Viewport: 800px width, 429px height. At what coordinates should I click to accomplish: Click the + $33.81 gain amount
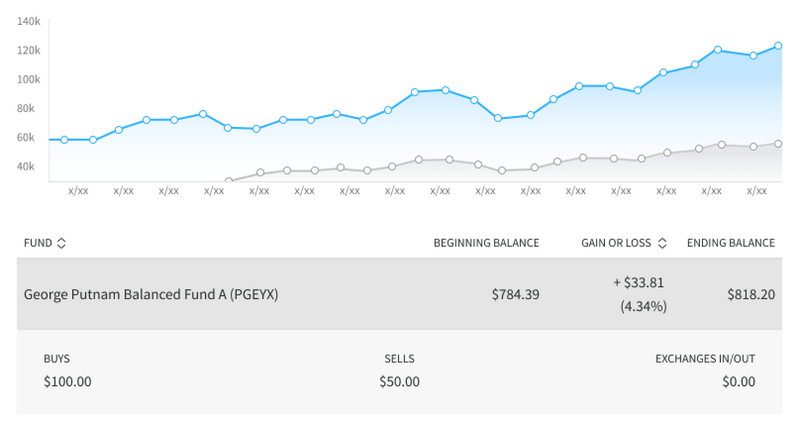pos(639,283)
